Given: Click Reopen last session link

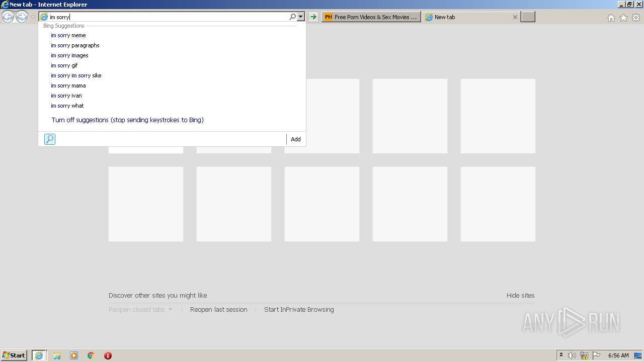Looking at the screenshot, I should click(x=219, y=310).
